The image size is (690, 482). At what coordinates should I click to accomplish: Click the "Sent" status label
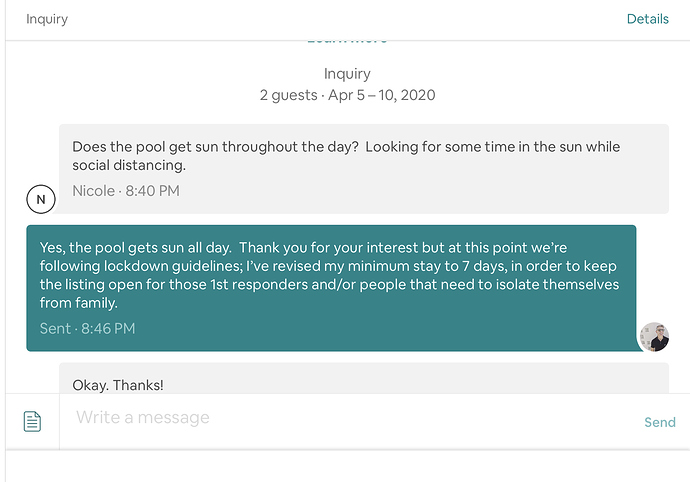click(x=55, y=328)
